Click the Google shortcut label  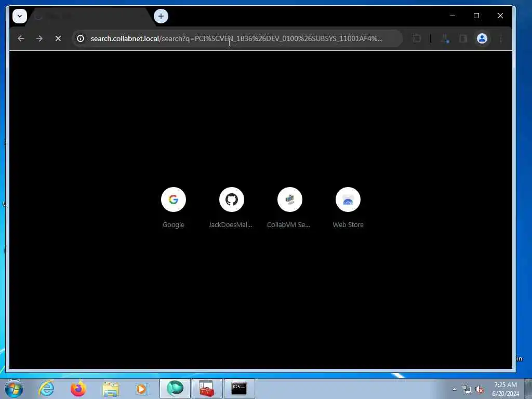(174, 224)
